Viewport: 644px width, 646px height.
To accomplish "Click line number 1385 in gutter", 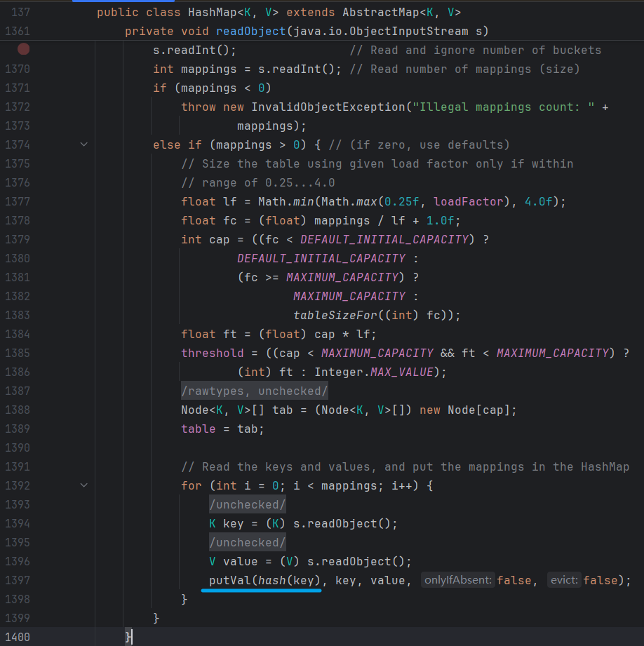I will (18, 353).
